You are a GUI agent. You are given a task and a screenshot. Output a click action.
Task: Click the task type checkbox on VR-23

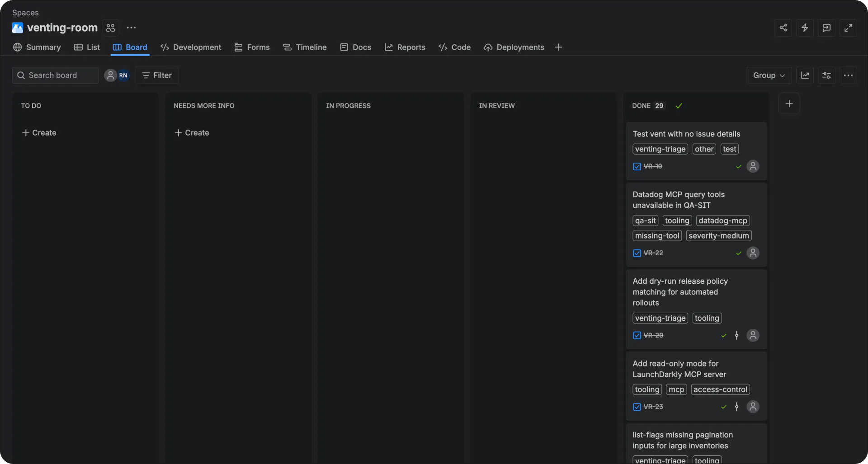637,407
